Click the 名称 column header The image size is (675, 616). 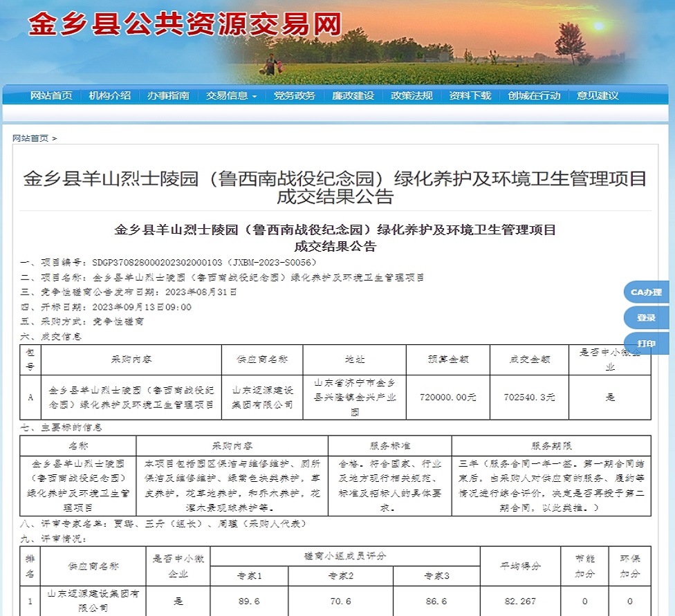point(78,446)
